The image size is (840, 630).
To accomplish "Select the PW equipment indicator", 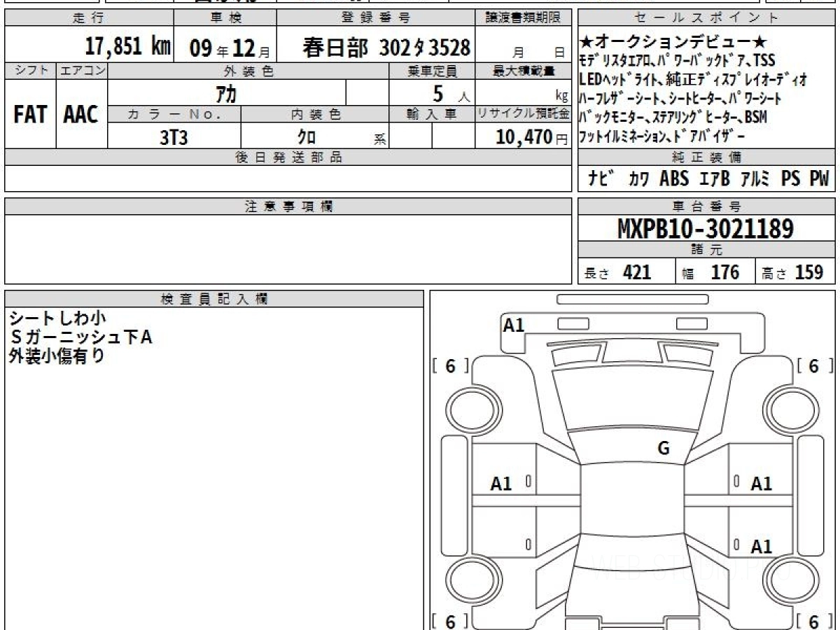I will 818,178.
